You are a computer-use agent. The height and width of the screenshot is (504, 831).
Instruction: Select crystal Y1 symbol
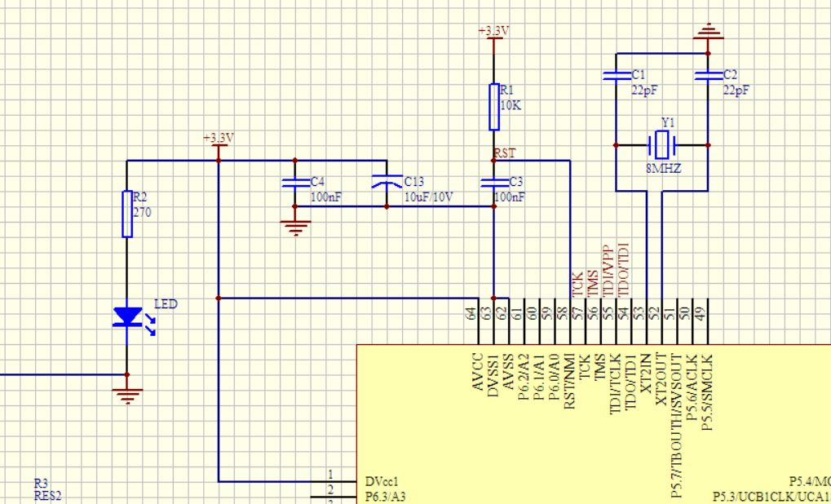click(x=662, y=144)
